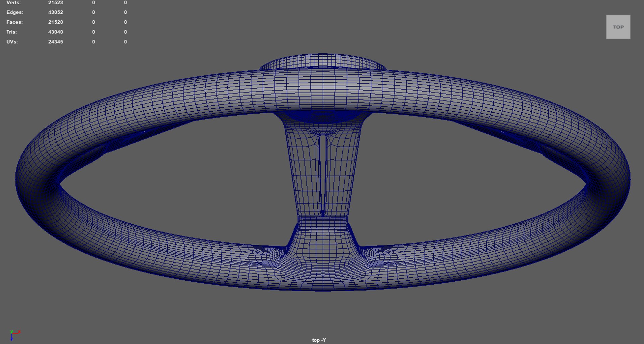The image size is (644, 344).
Task: Click the TOP face of the view cube
Action: point(618,27)
